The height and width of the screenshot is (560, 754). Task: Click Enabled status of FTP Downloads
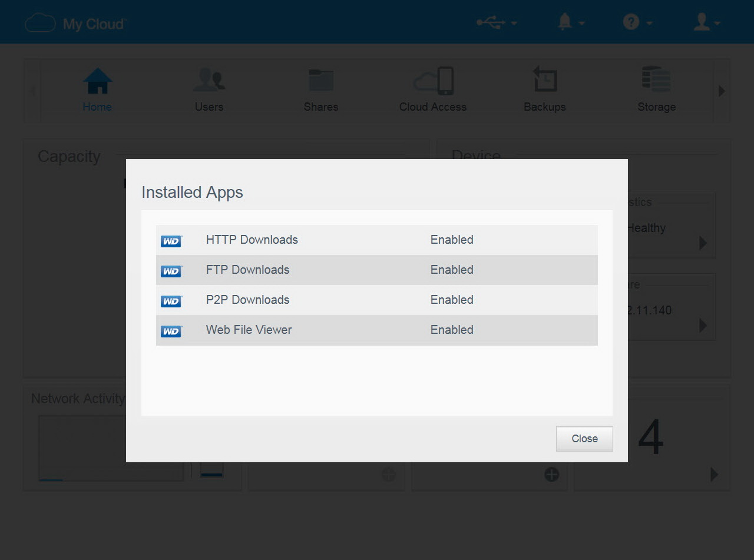click(452, 270)
